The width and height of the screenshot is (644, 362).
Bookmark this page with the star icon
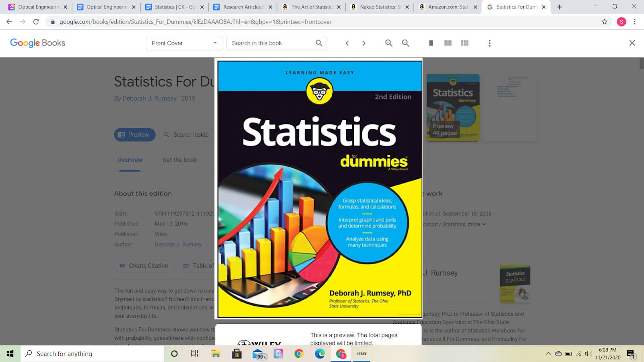pos(604,22)
